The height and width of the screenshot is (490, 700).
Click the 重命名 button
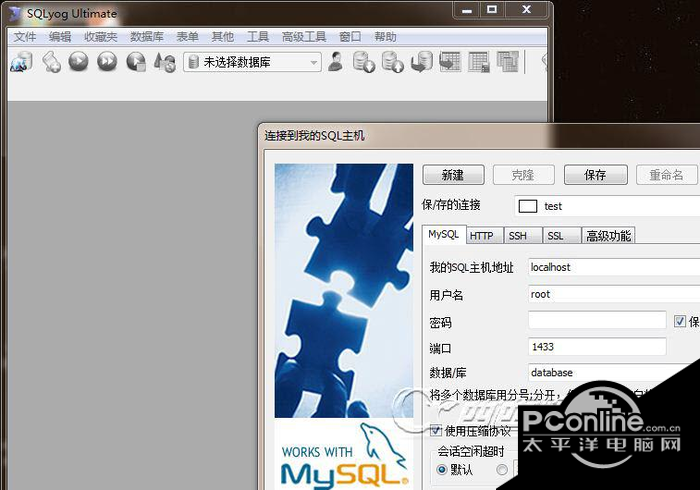click(x=667, y=174)
